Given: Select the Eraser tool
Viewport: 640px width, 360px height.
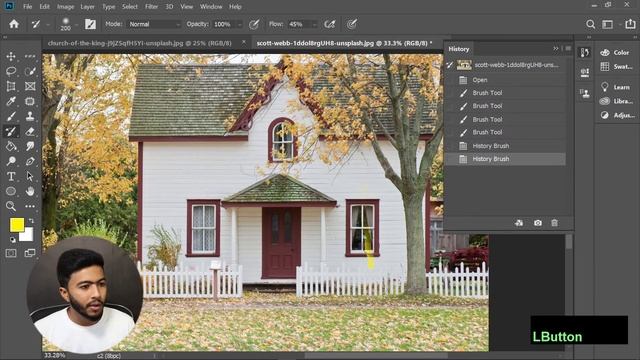Looking at the screenshot, I should [x=30, y=131].
